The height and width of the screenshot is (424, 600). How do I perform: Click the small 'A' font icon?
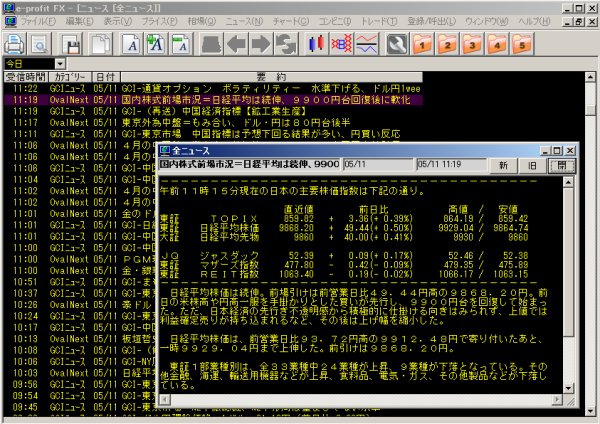181,44
